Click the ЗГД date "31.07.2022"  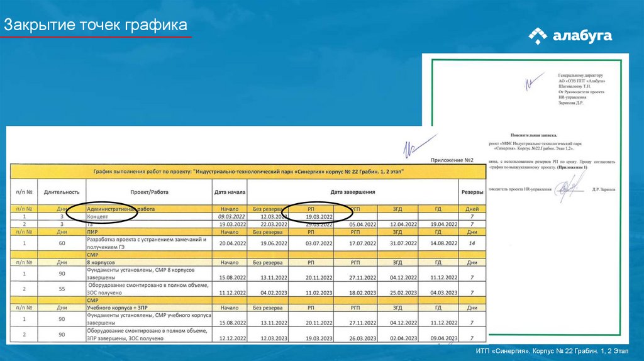403,243
